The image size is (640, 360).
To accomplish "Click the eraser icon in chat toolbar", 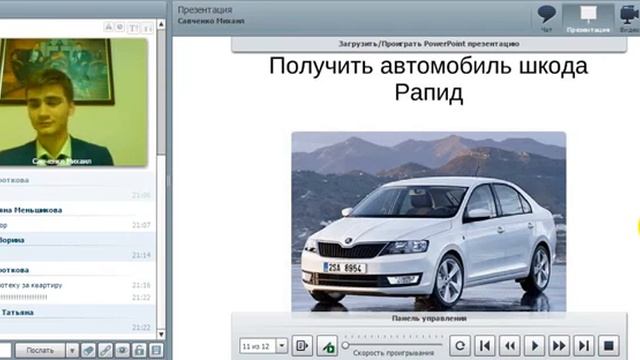I will (88, 350).
